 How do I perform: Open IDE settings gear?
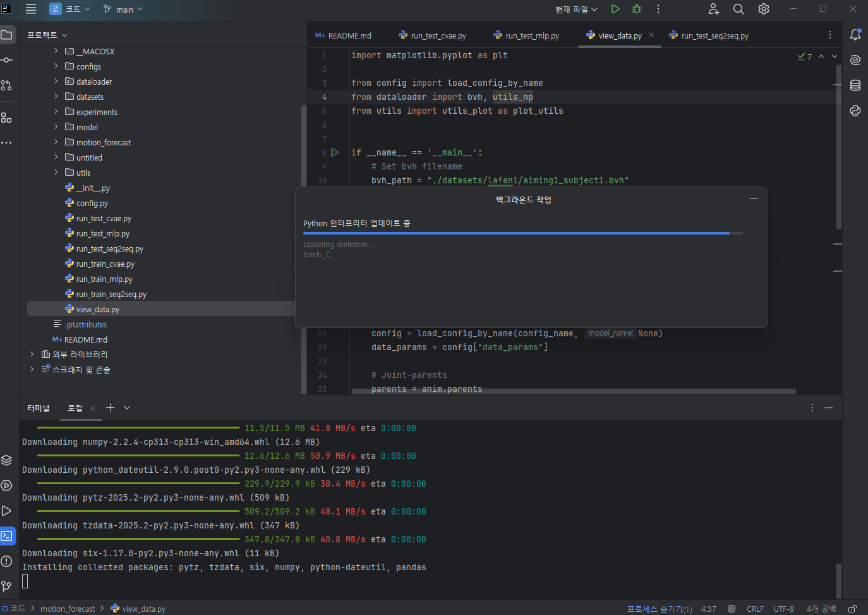(764, 9)
